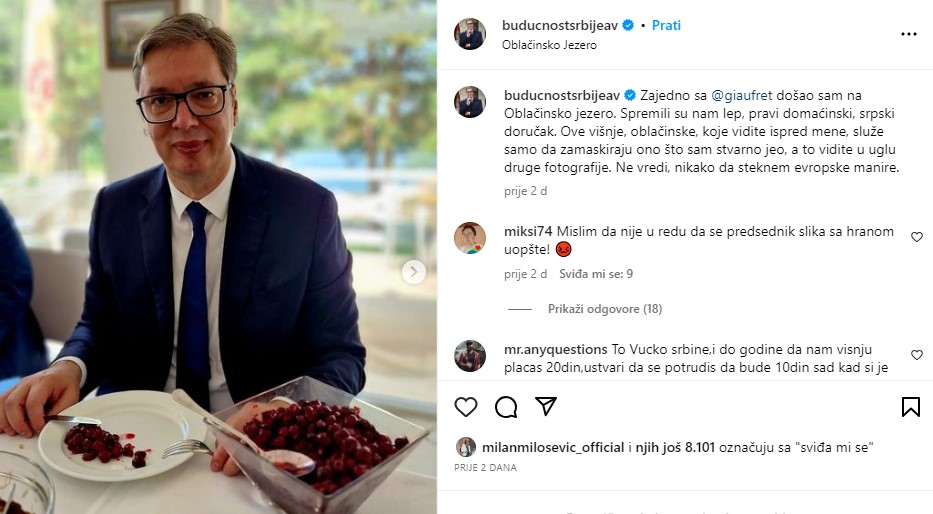Share the post with the paper plane icon

tap(545, 406)
